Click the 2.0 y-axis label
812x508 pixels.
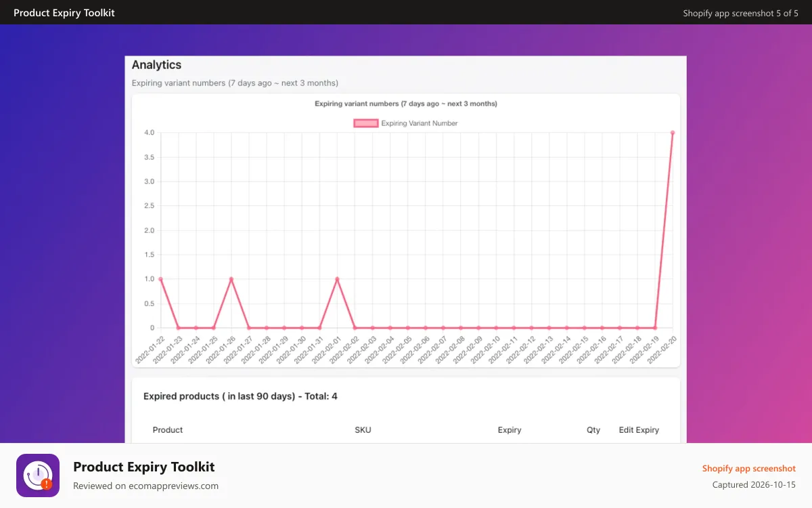[149, 230]
